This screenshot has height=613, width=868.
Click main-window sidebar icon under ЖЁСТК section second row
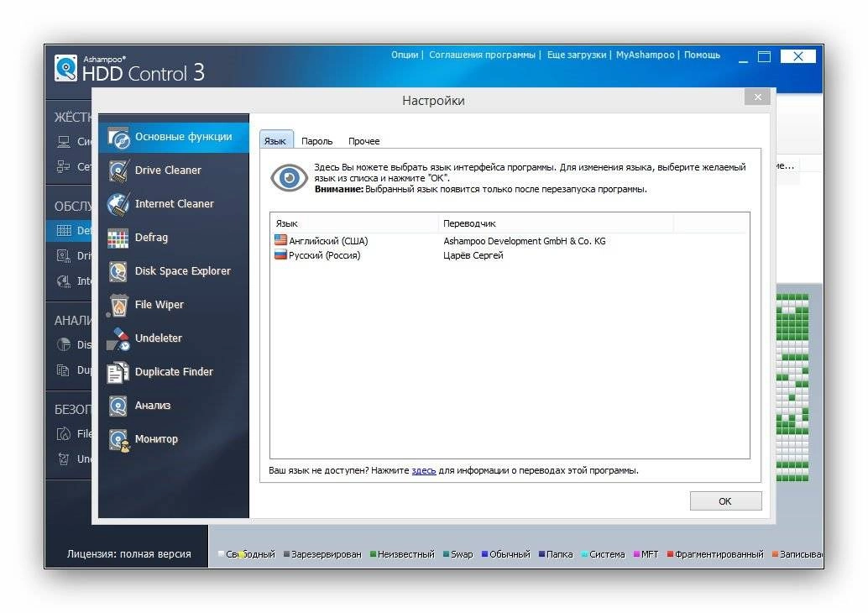(64, 166)
